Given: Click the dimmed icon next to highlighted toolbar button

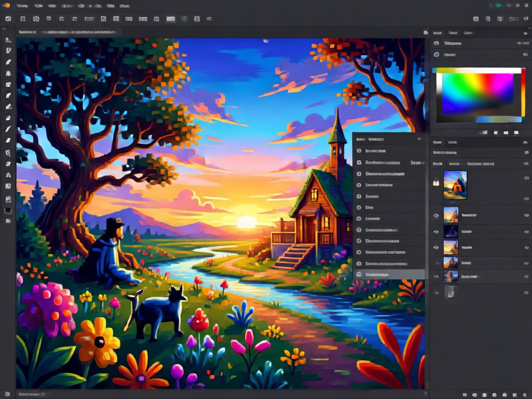Looking at the screenshot, I should 184,19.
